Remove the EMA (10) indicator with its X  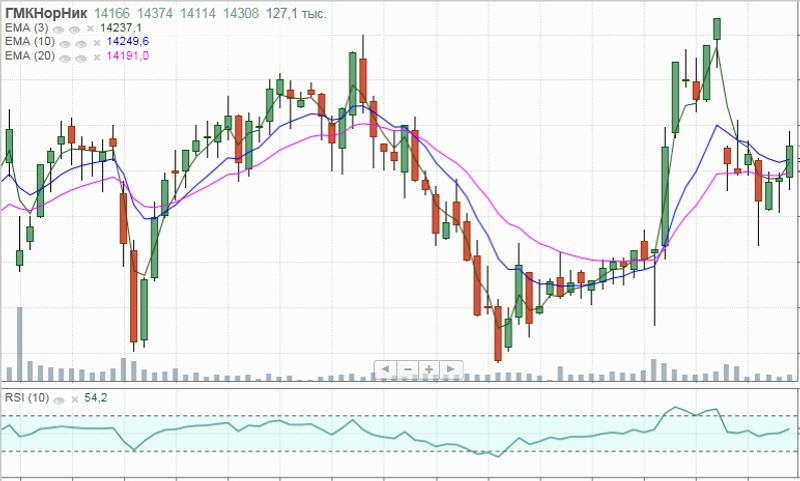(97, 43)
